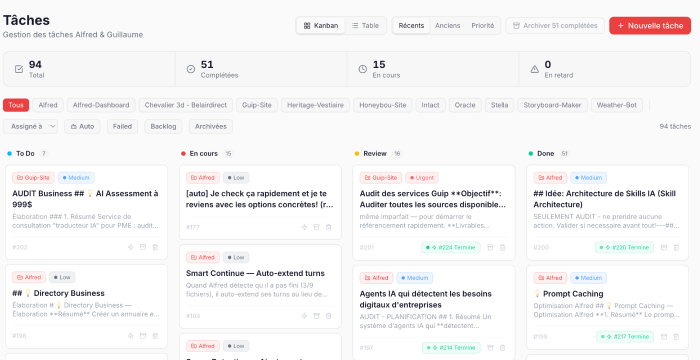Open the Assigné à dropdown
Image resolution: width=700 pixels, height=360 pixels.
30,126
